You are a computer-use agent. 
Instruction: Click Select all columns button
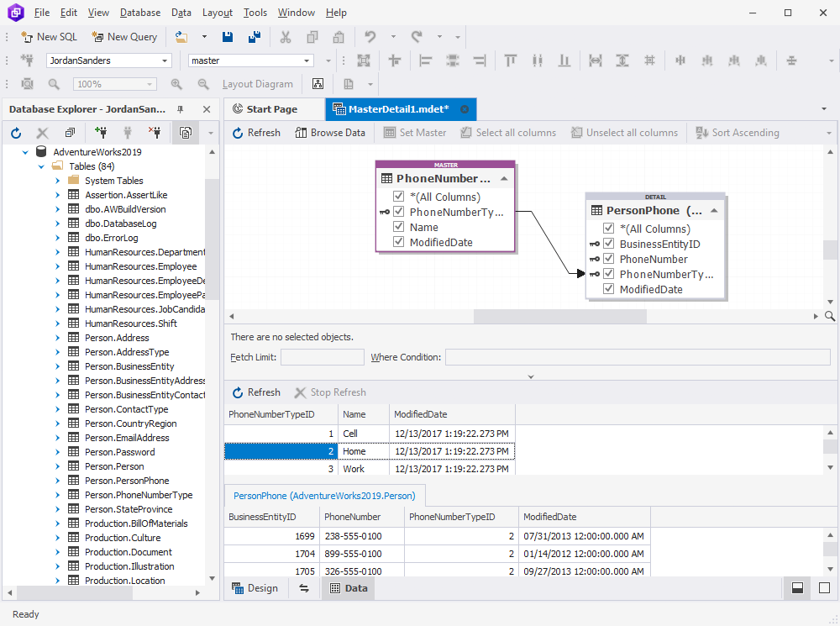(x=509, y=133)
